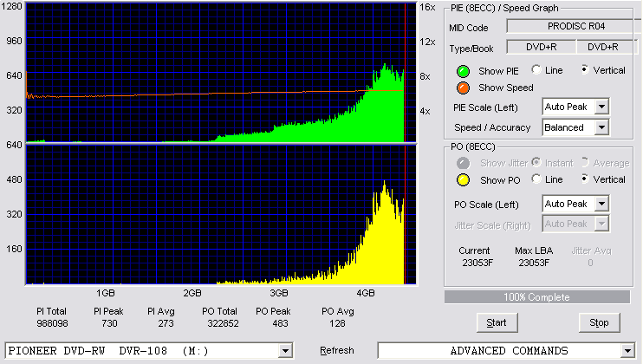The height and width of the screenshot is (364, 643).
Task: Click the red position marker in PIE graph
Action: click(406, 73)
